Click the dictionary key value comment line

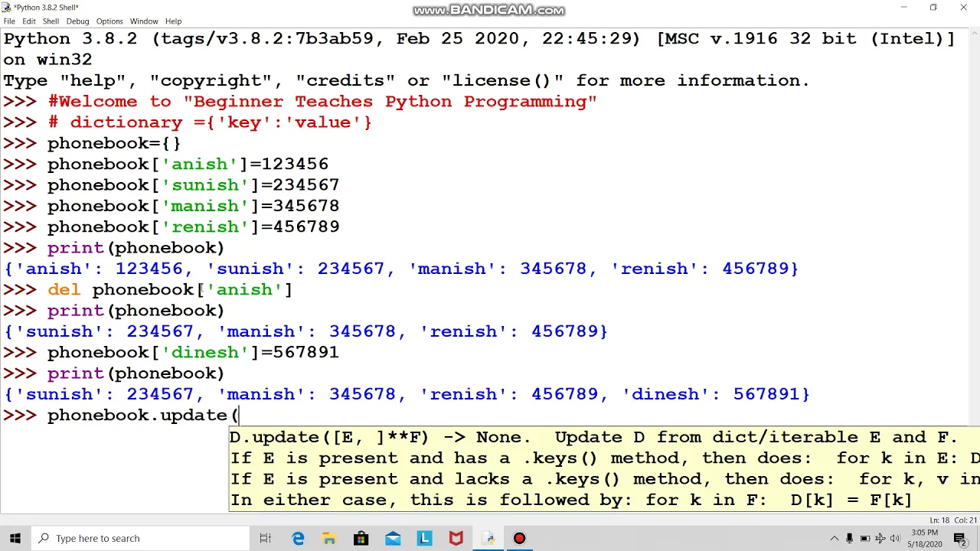tap(210, 122)
